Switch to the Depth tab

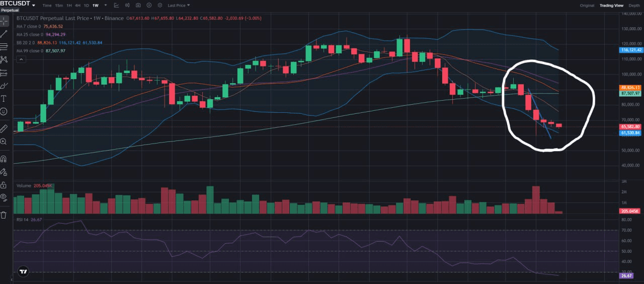click(634, 5)
